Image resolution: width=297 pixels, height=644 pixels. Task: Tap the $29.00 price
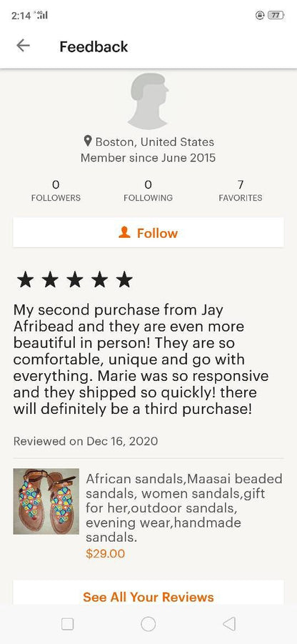[105, 553]
